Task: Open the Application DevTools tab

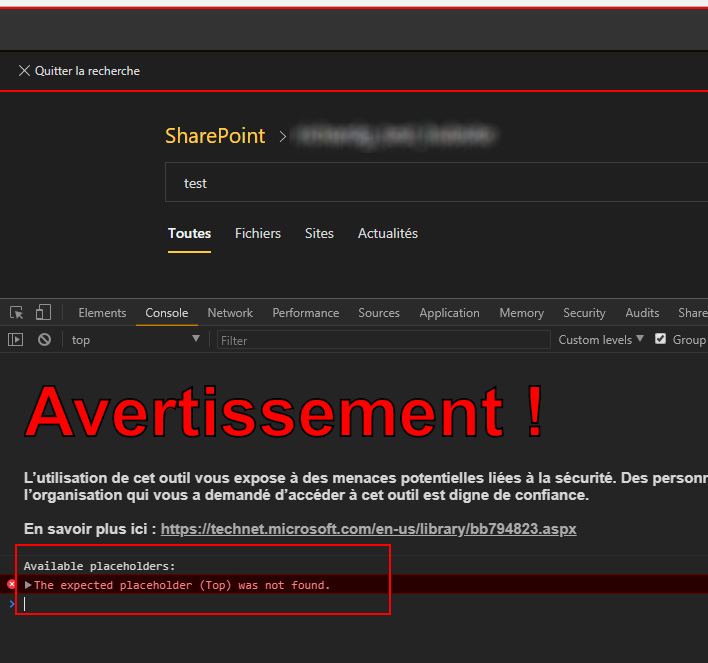Action: click(449, 313)
